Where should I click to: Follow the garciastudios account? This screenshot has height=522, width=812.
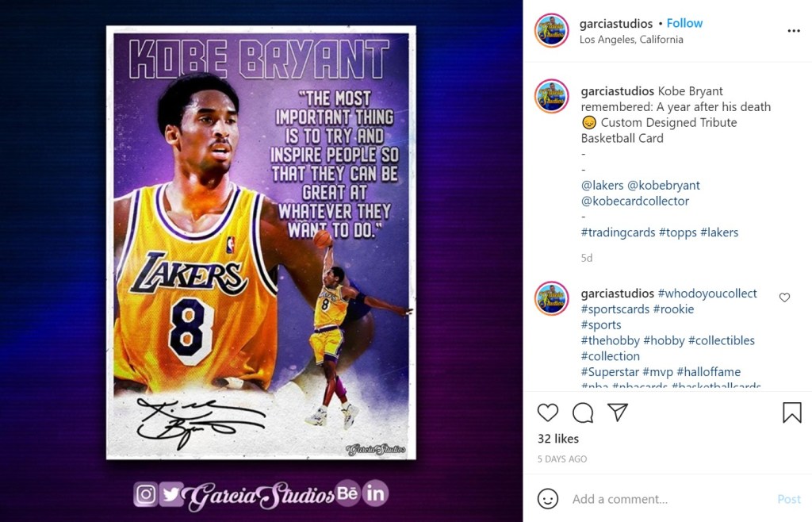click(x=684, y=23)
